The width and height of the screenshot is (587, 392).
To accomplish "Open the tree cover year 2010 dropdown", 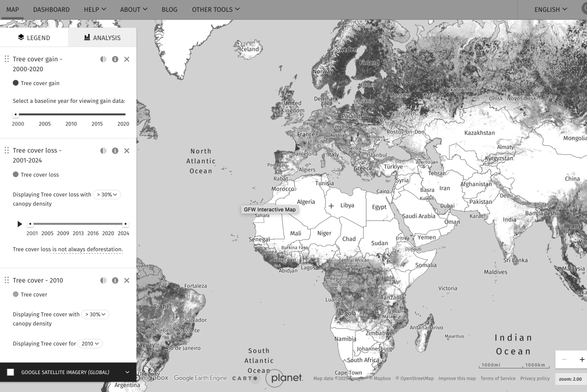I will (x=90, y=344).
